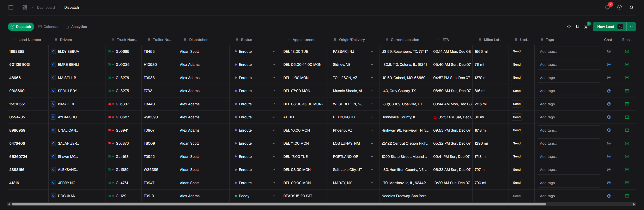The width and height of the screenshot is (644, 210).
Task: Open the notifications bell
Action: coord(631,7)
